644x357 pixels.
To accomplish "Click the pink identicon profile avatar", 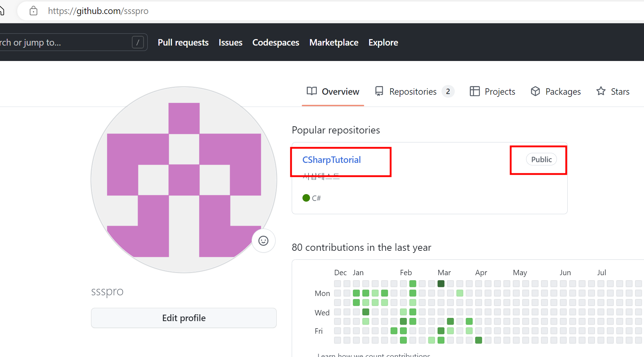I will [x=184, y=180].
